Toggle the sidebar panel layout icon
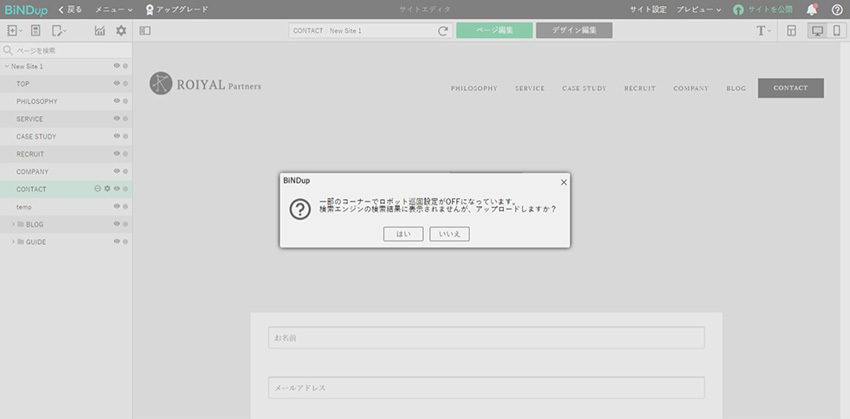Viewport: 850px width, 419px height. coord(145,31)
